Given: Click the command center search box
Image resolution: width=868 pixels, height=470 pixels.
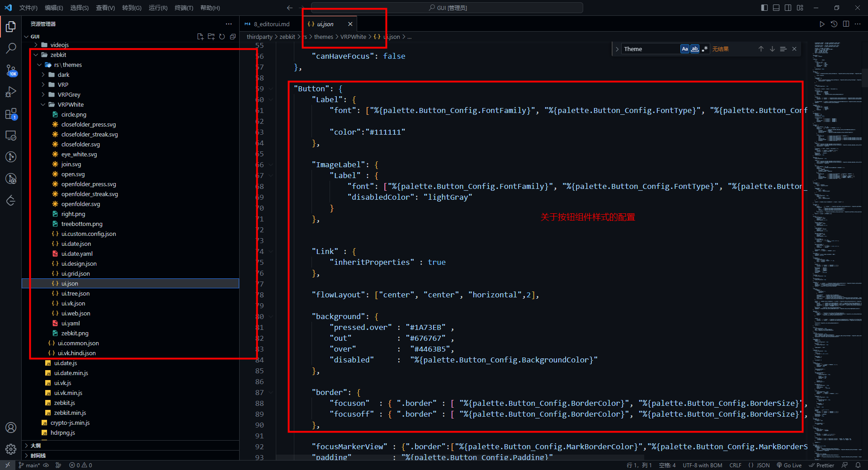Looking at the screenshot, I should click(x=447, y=8).
